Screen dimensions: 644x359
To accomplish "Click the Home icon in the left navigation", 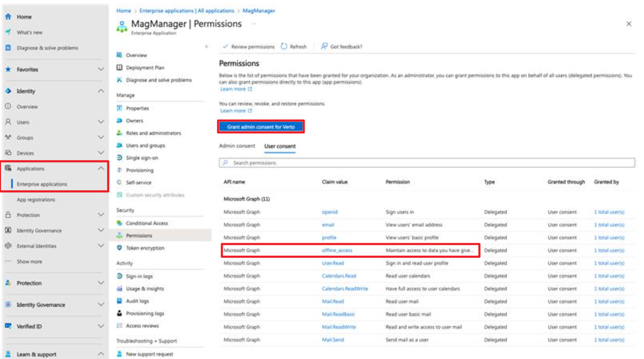I will coord(8,17).
